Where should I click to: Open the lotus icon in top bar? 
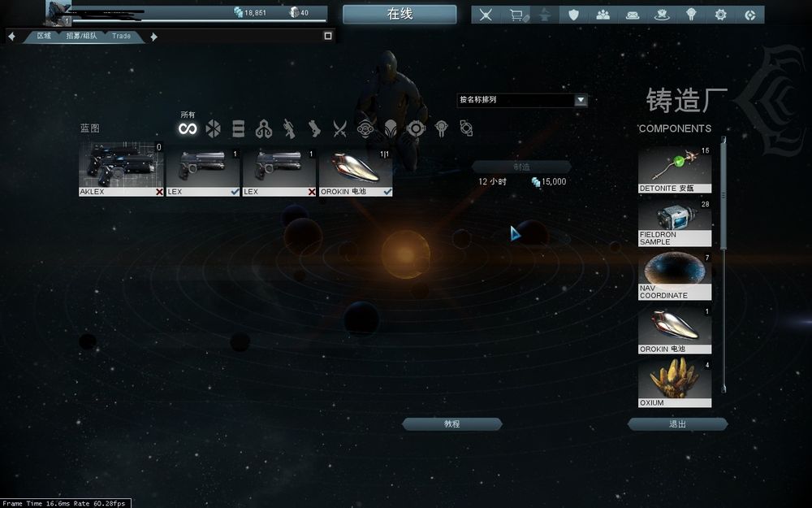click(661, 15)
